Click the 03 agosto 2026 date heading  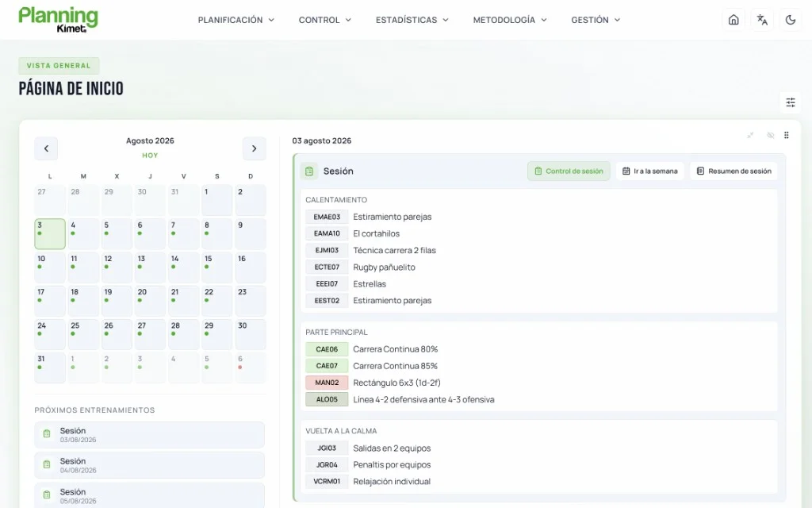[322, 141]
